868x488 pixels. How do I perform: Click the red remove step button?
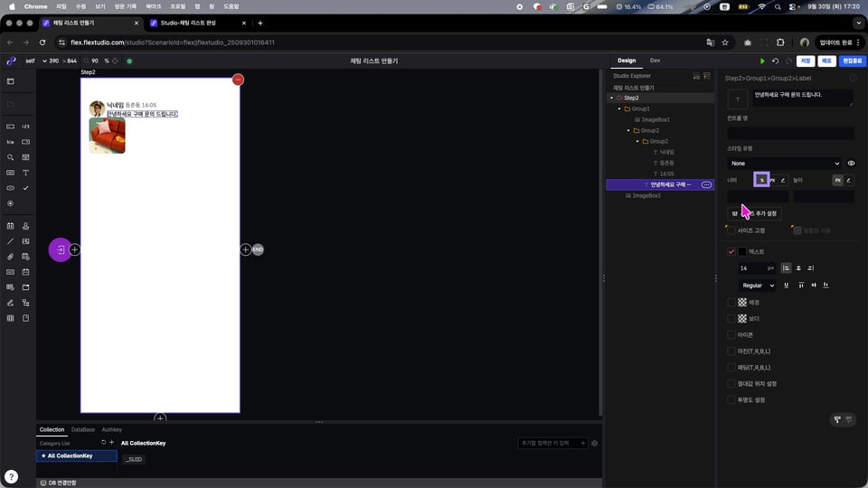(238, 80)
